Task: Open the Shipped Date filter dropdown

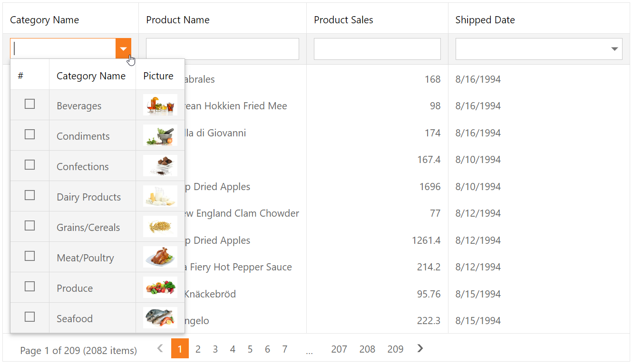Action: (x=614, y=49)
